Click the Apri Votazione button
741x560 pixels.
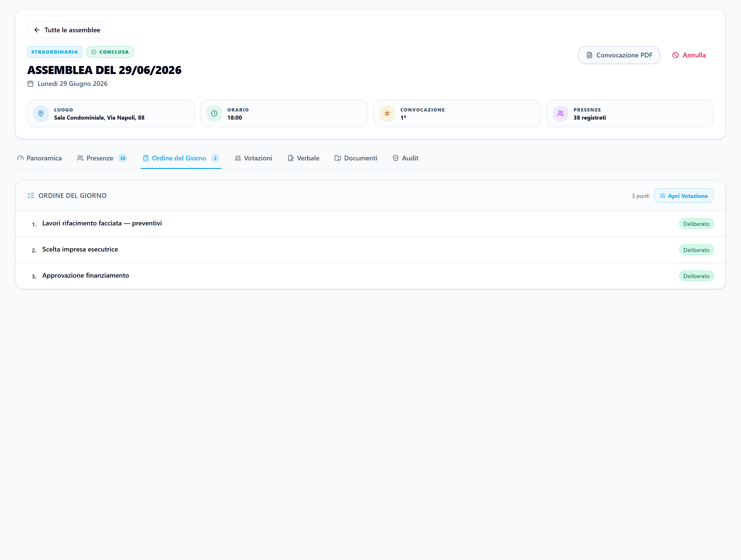tap(683, 196)
